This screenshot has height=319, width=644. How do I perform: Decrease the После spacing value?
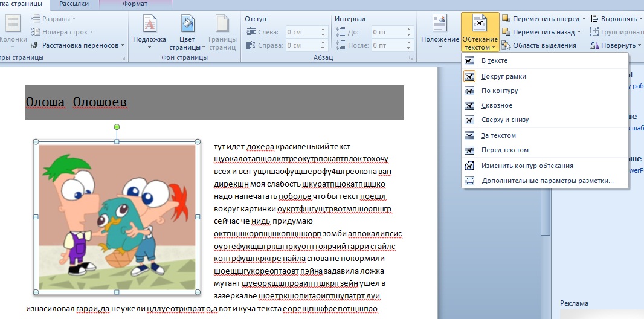pyautogui.click(x=408, y=48)
